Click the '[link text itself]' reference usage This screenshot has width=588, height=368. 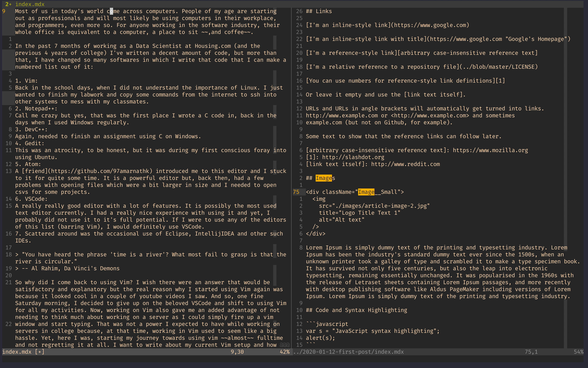click(x=433, y=95)
